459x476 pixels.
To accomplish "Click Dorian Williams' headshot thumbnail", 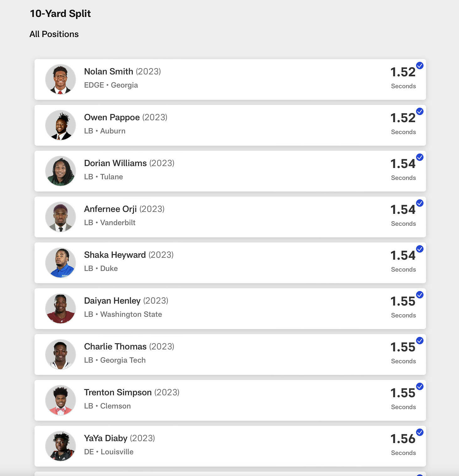I will pyautogui.click(x=61, y=171).
